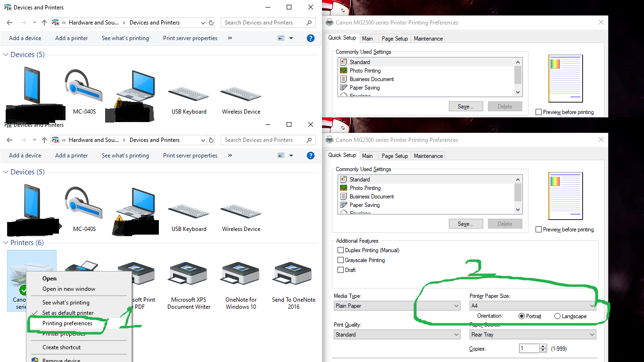Choose Create shortcut in context menu
The height and width of the screenshot is (362, 644).
pyautogui.click(x=62, y=347)
